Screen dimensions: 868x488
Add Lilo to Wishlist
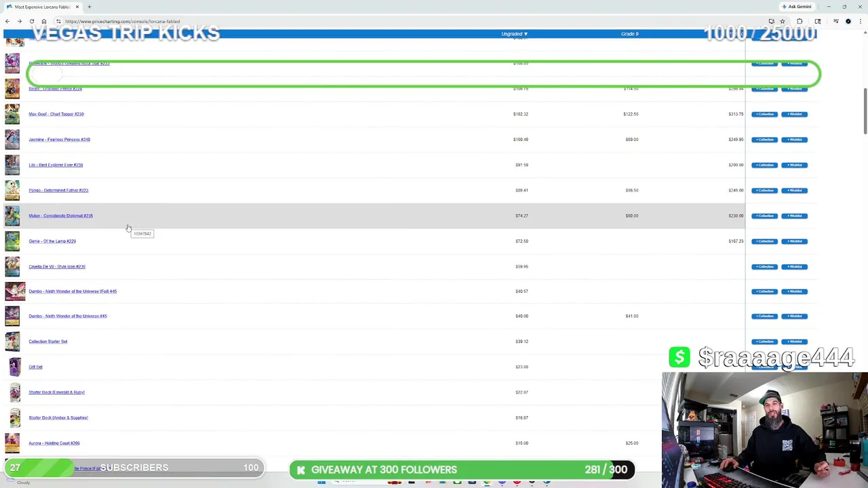(794, 165)
